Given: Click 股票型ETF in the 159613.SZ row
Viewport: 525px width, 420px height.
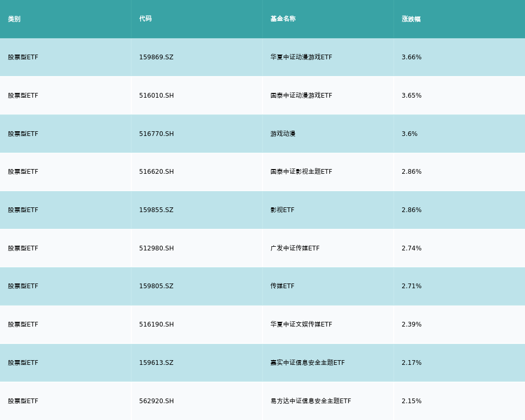Looking at the screenshot, I should pyautogui.click(x=23, y=363).
